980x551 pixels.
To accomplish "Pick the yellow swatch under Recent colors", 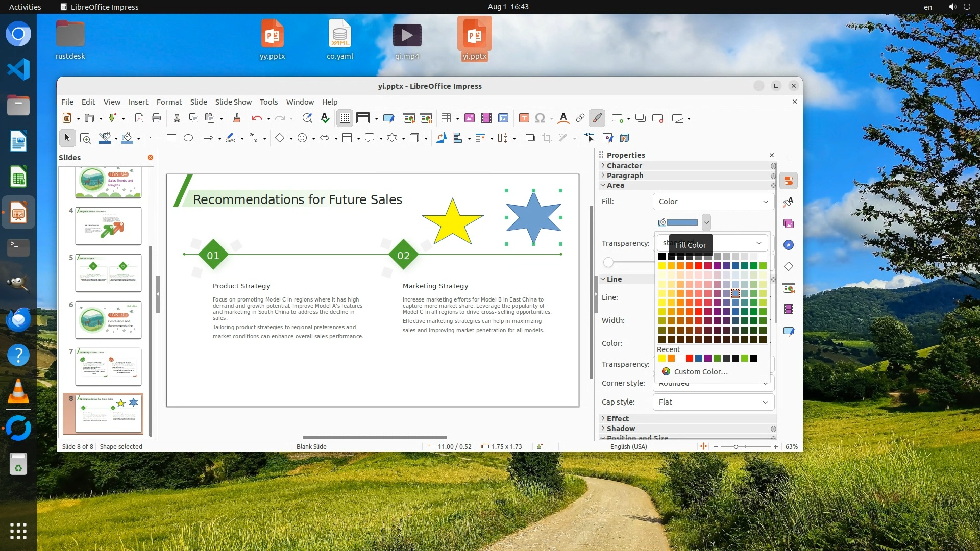I will pos(662,358).
